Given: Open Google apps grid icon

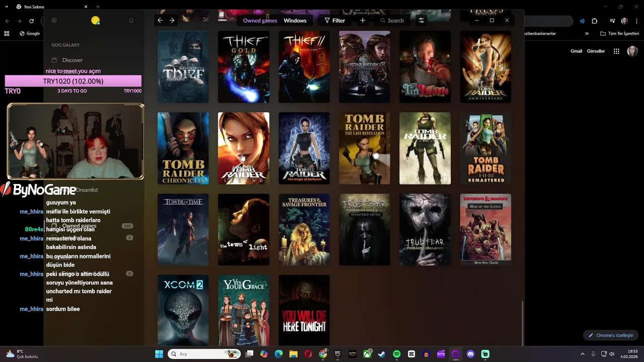Looking at the screenshot, I should [616, 51].
